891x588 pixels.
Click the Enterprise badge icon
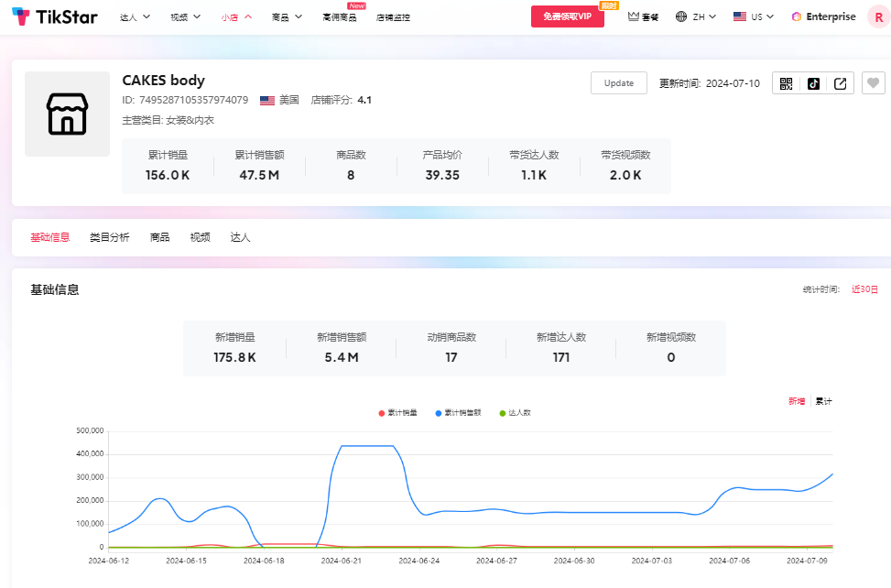pyautogui.click(x=796, y=16)
